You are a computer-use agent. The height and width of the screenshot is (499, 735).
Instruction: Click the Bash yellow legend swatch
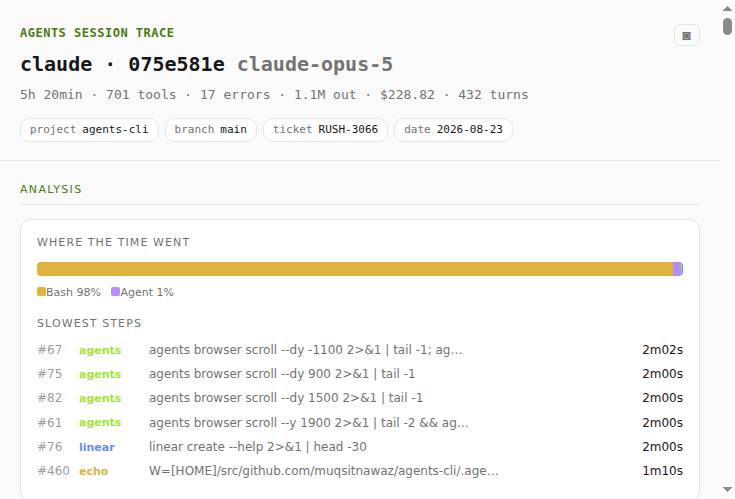pyautogui.click(x=41, y=292)
